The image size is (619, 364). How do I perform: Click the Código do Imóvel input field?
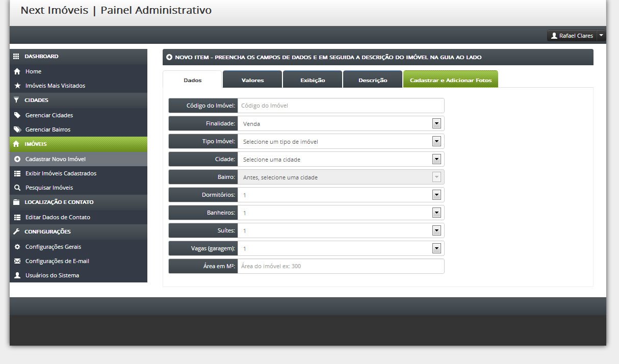341,106
